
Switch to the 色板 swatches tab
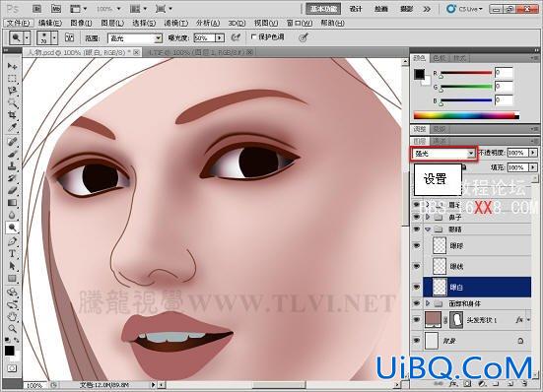click(440, 58)
